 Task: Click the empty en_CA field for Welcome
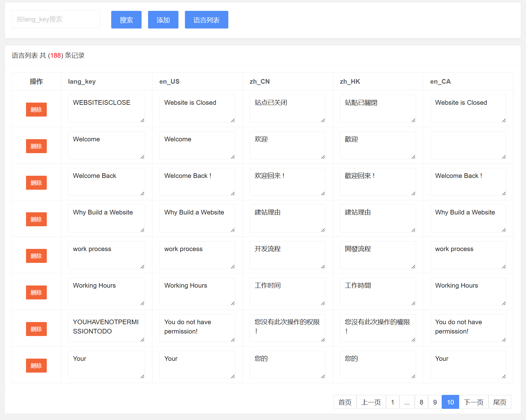pyautogui.click(x=468, y=145)
